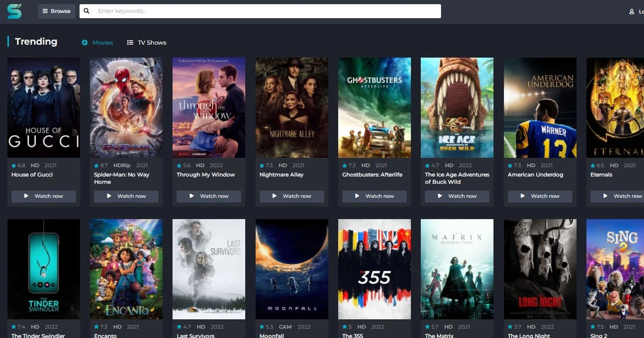Open Ghostbusters: Afterlife poster
The width and height of the screenshot is (644, 338).
375,108
